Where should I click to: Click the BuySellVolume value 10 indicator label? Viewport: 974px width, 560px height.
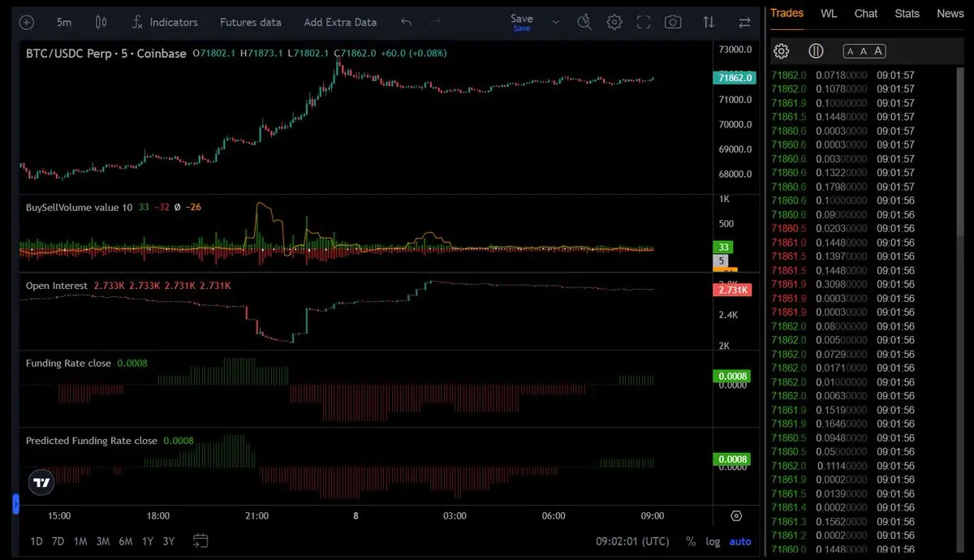79,207
